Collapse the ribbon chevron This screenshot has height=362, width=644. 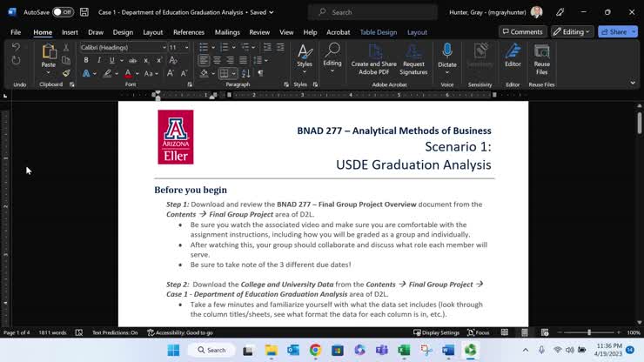tap(633, 83)
